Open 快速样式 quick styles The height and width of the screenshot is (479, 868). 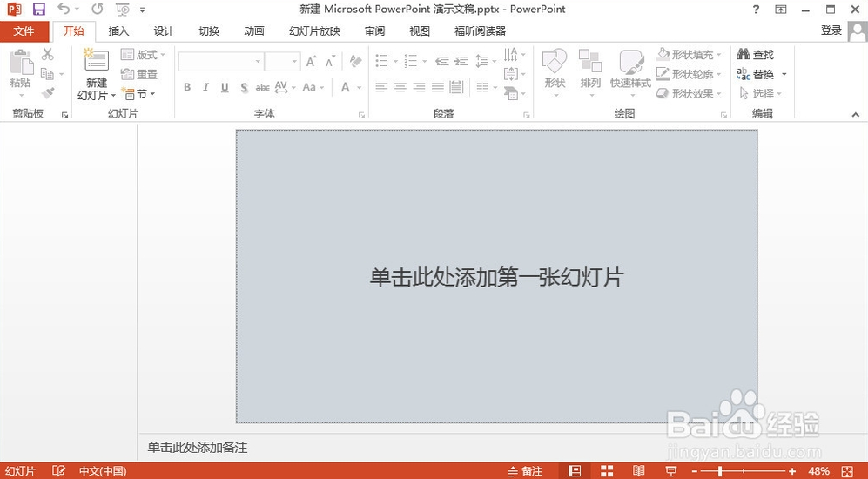630,74
